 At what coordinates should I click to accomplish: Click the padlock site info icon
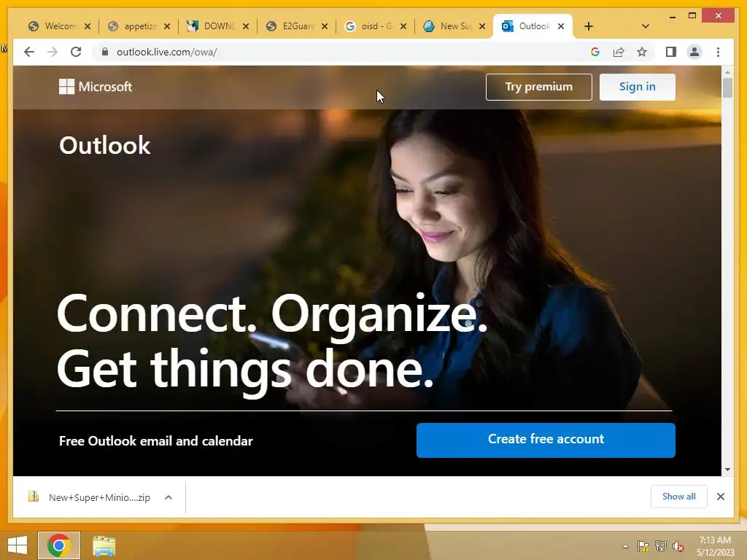pyautogui.click(x=105, y=52)
